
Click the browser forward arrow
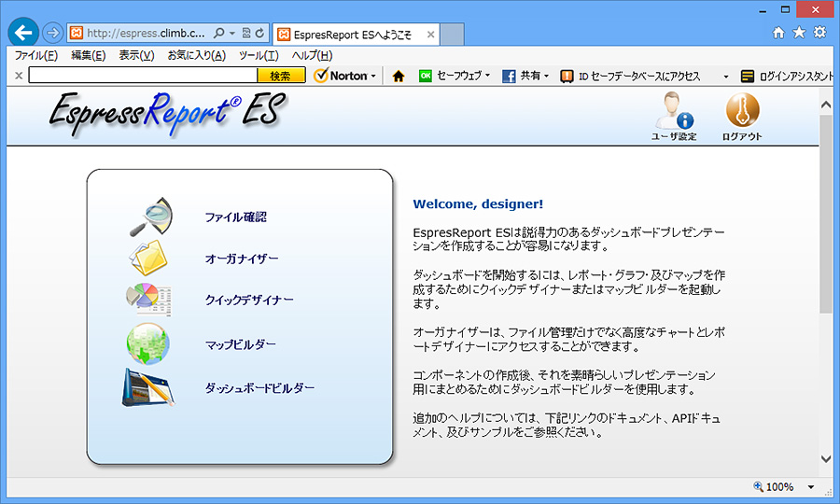click(x=52, y=34)
